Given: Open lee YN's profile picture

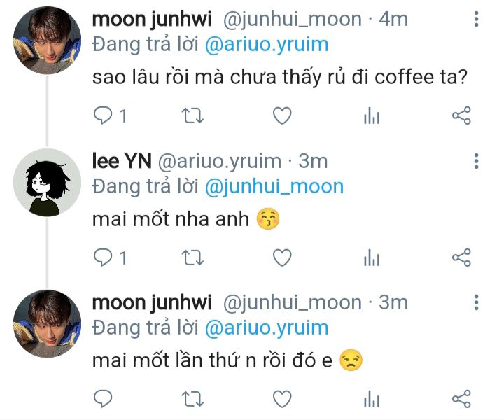Looking at the screenshot, I should point(47,182).
